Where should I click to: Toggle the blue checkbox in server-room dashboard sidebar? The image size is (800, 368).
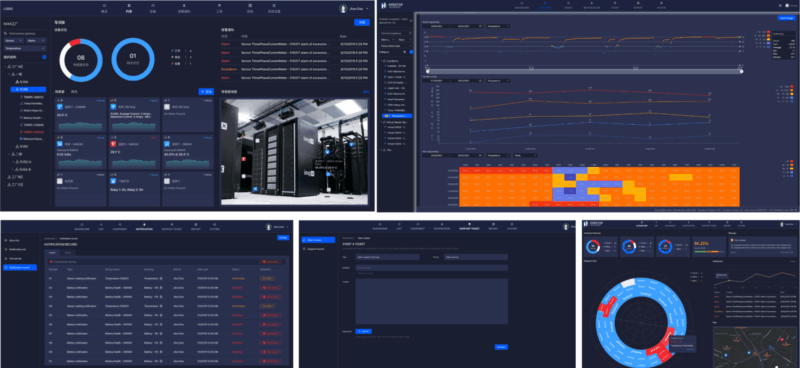point(44,57)
